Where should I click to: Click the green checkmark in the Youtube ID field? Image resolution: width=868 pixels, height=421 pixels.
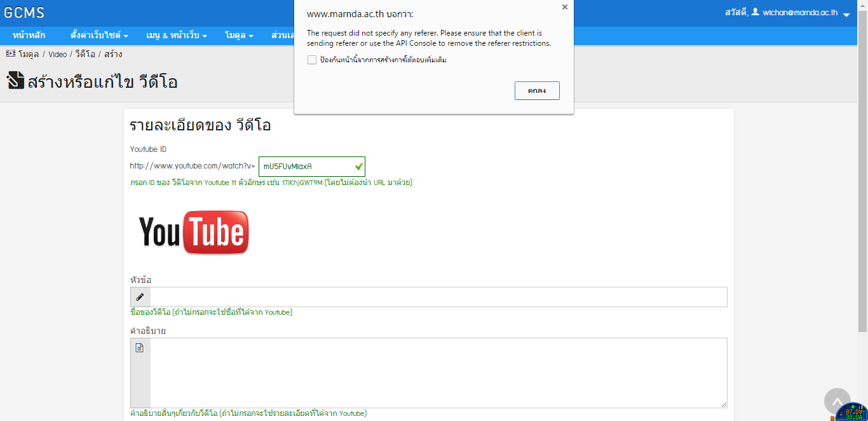click(x=359, y=167)
